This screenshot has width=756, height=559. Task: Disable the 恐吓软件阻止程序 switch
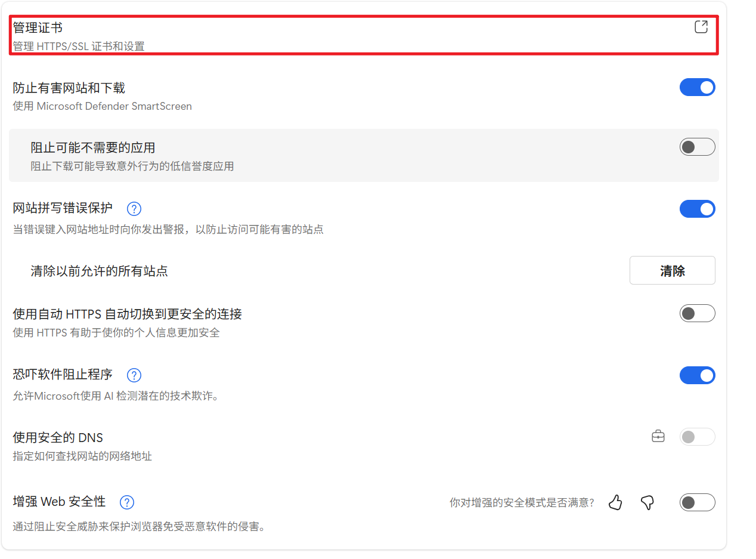tap(697, 375)
